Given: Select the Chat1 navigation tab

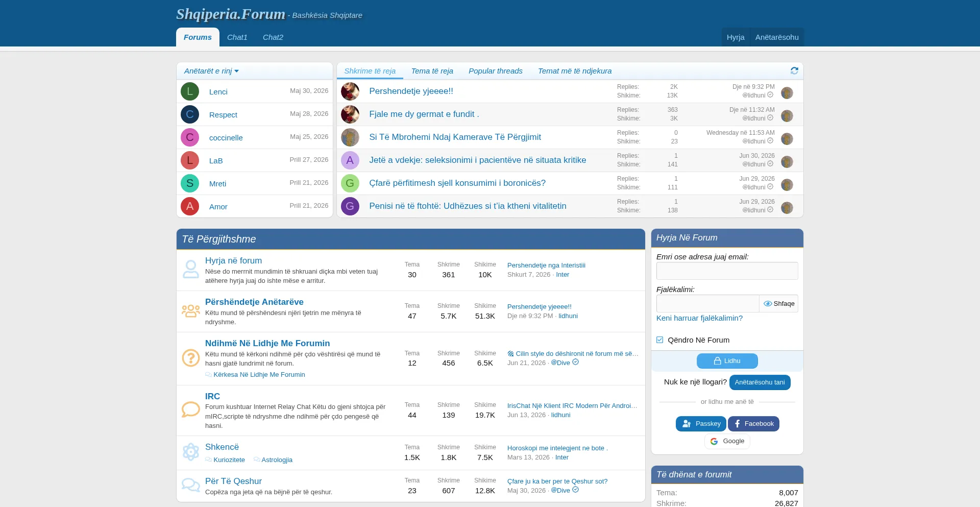Looking at the screenshot, I should pos(237,37).
